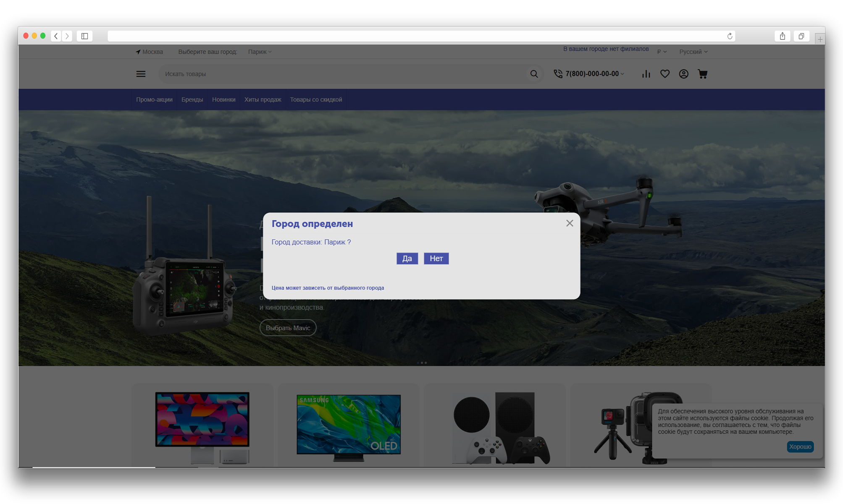Reload the page in the browser
843x504 pixels.
(730, 36)
